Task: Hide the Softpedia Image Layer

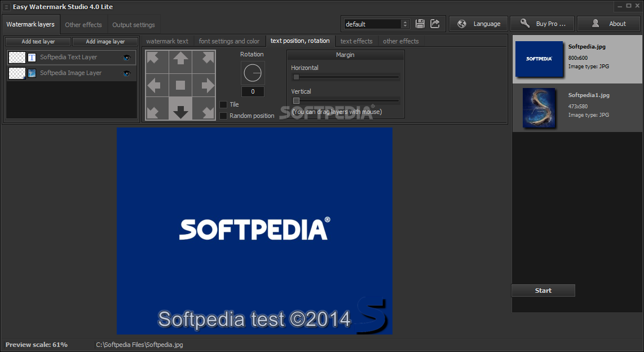Action: [x=126, y=73]
